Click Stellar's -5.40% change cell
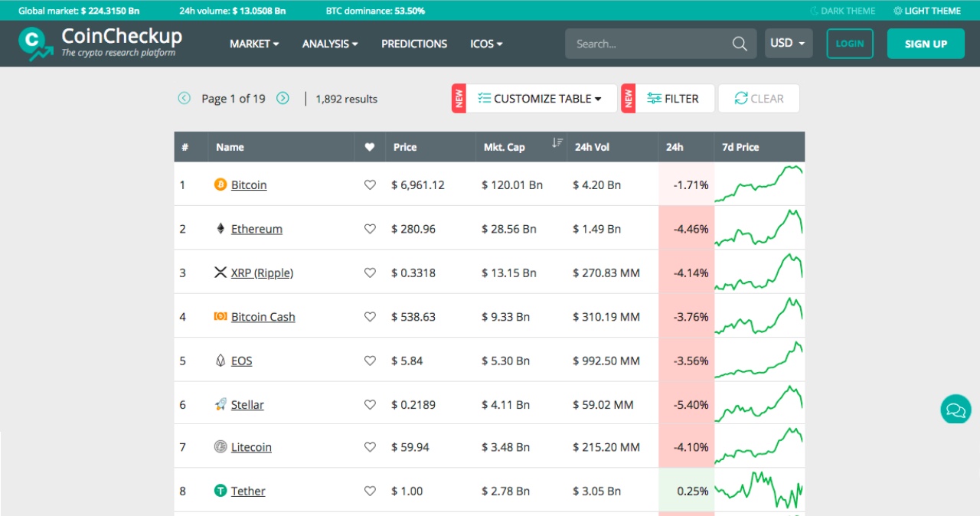The image size is (980, 516). point(686,404)
